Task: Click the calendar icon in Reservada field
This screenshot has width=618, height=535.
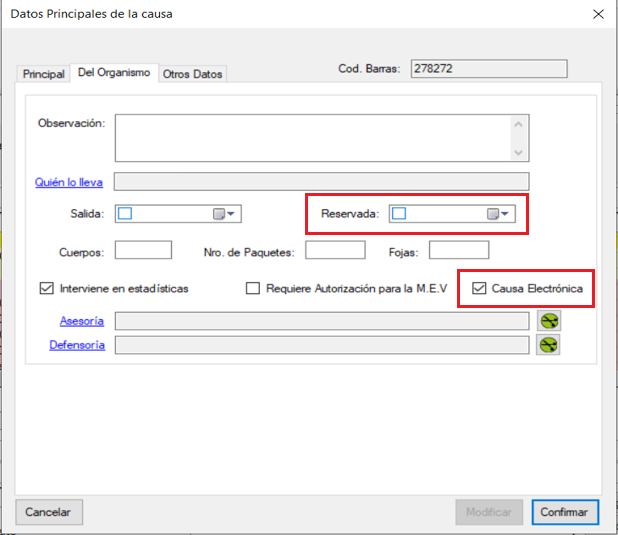Action: point(493,214)
